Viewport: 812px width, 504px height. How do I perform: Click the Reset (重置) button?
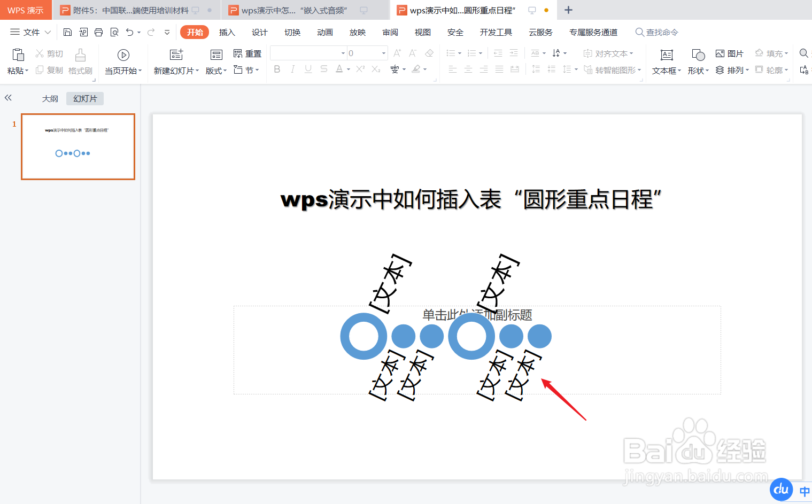(248, 53)
